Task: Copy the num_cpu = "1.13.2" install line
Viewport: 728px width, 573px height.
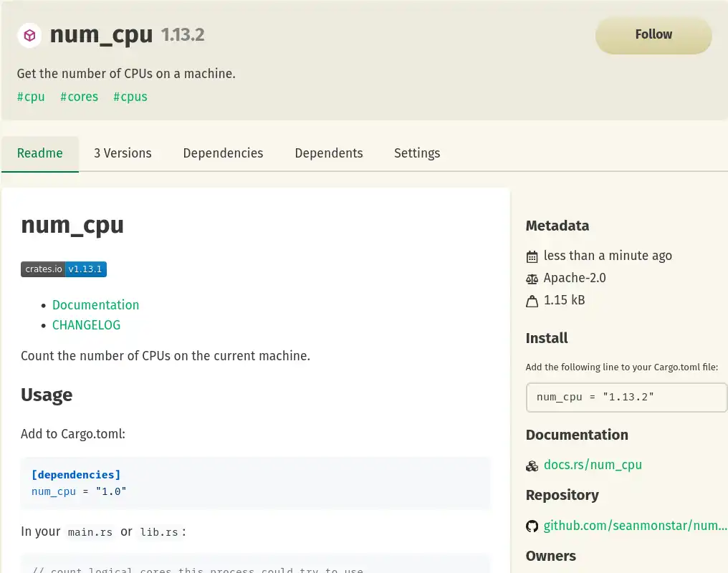Action: [x=626, y=397]
